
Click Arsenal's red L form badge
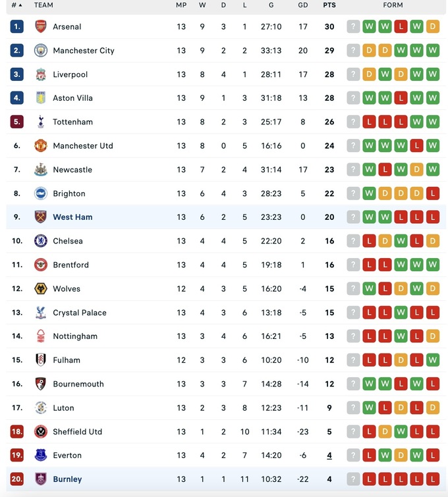pyautogui.click(x=401, y=27)
